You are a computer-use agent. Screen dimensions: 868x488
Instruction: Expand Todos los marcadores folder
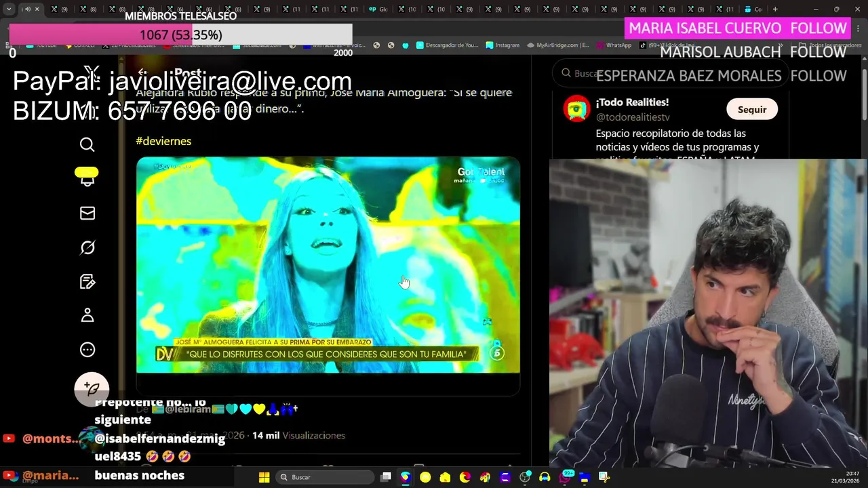830,45
